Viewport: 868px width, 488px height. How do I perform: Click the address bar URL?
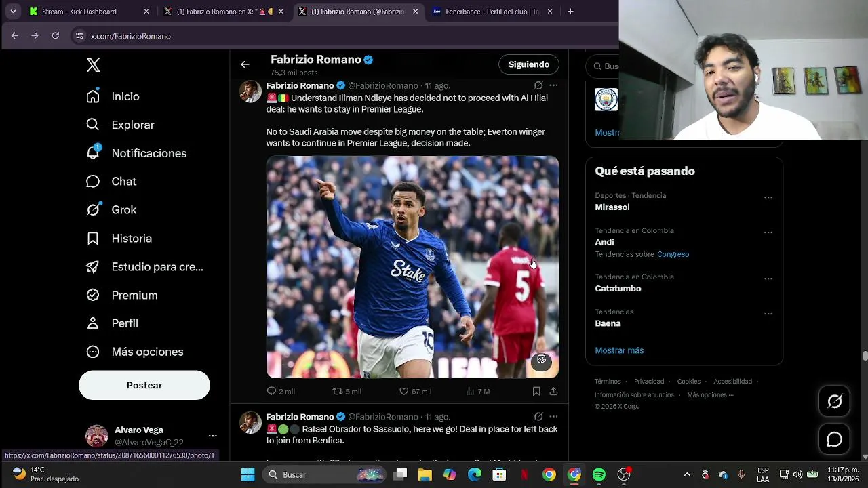(131, 36)
